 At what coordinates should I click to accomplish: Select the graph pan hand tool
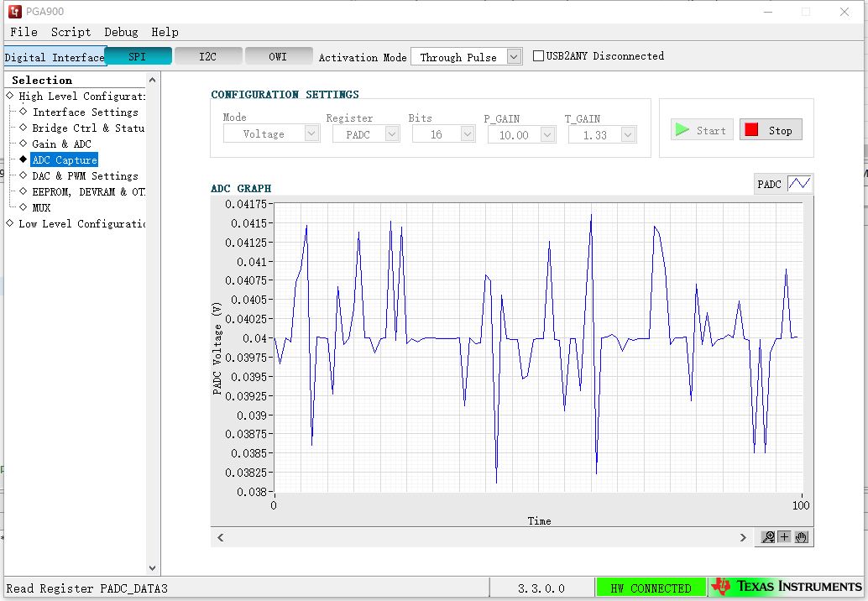[x=801, y=537]
